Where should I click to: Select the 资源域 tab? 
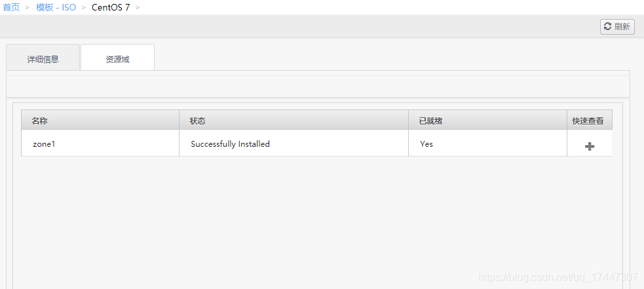117,58
